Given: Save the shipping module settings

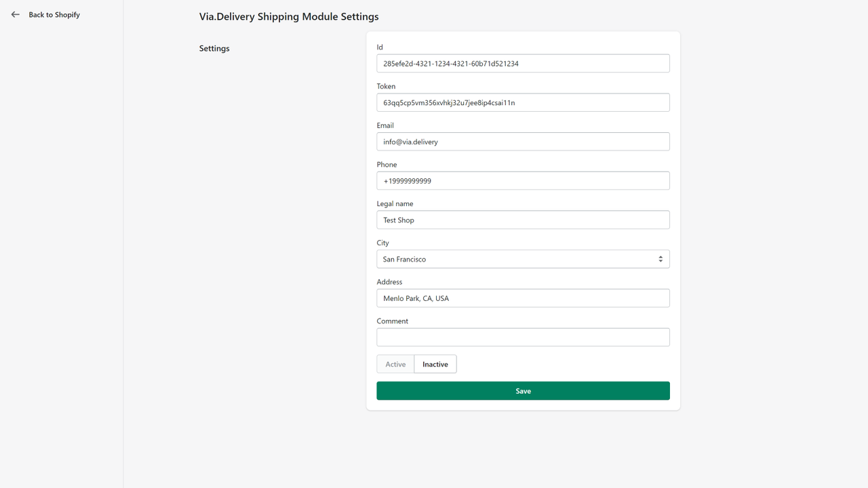Looking at the screenshot, I should click(523, 390).
